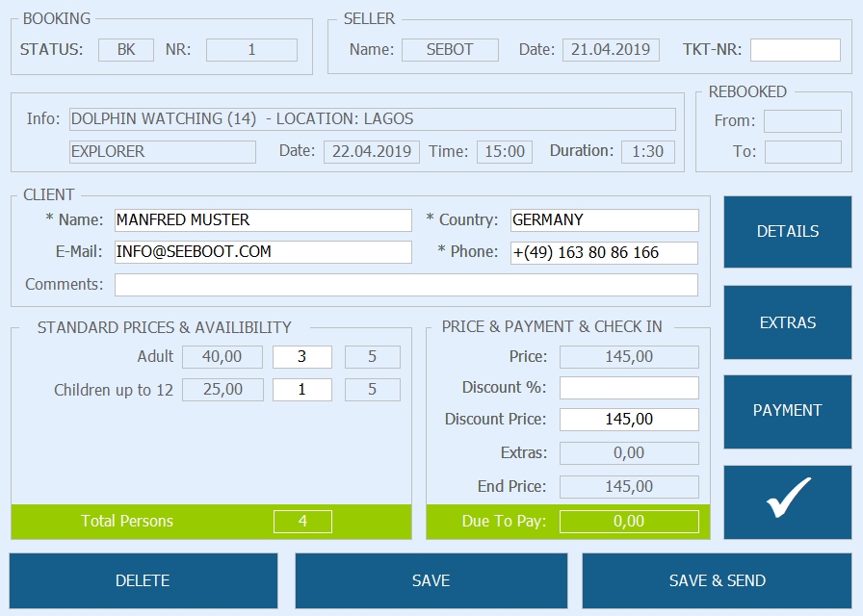Click the Rebooked To field
This screenshot has height=616, width=863.
click(803, 152)
